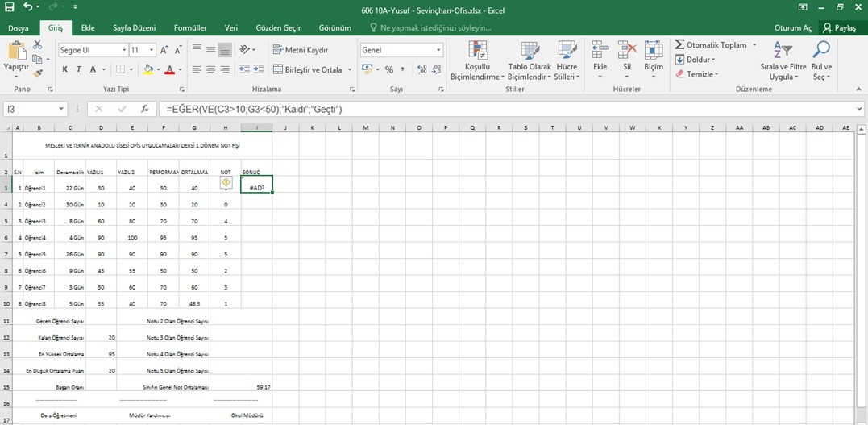The width and height of the screenshot is (868, 425).
Task: Apply the yellow fill color bucket
Action: pos(147,70)
